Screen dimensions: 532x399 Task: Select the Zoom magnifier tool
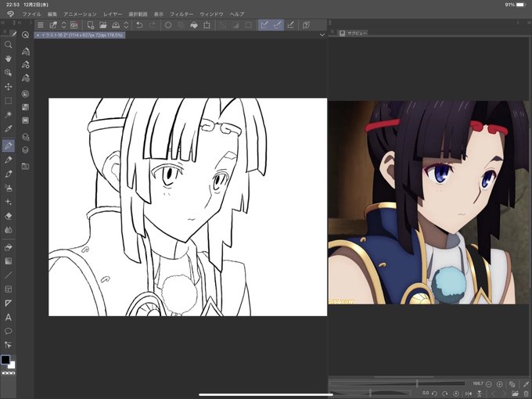click(9, 45)
